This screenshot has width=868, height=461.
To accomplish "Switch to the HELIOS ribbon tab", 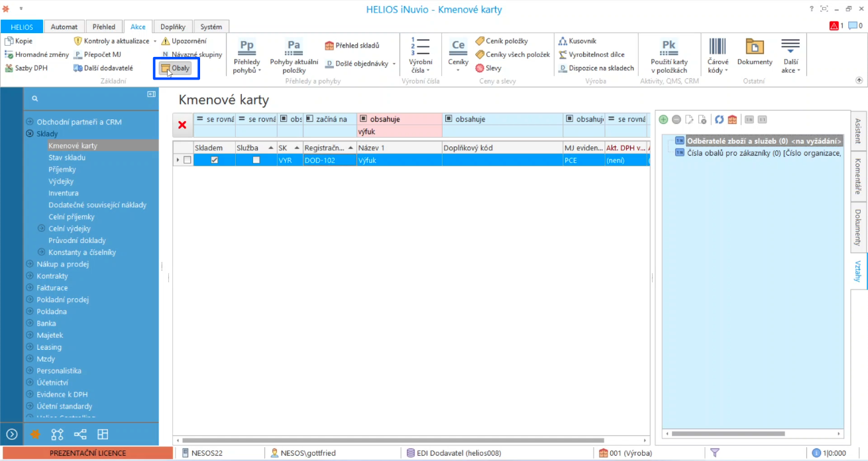I will pyautogui.click(x=21, y=26).
